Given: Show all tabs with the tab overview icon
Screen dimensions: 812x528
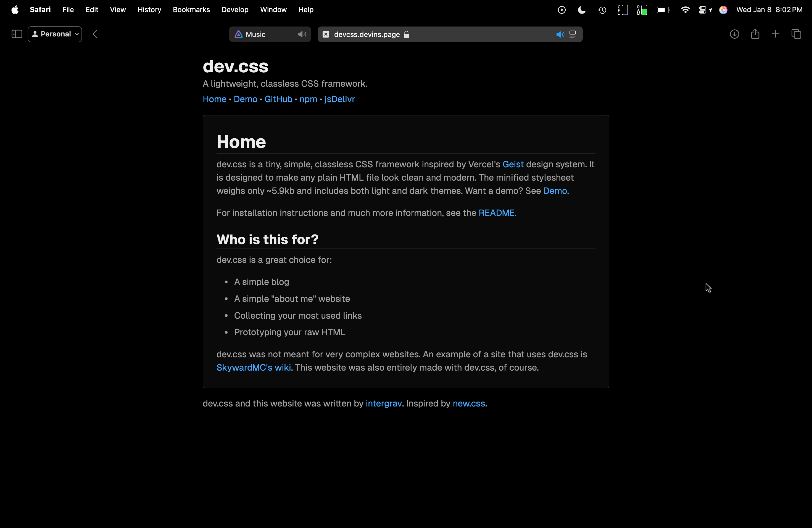Looking at the screenshot, I should pos(797,34).
